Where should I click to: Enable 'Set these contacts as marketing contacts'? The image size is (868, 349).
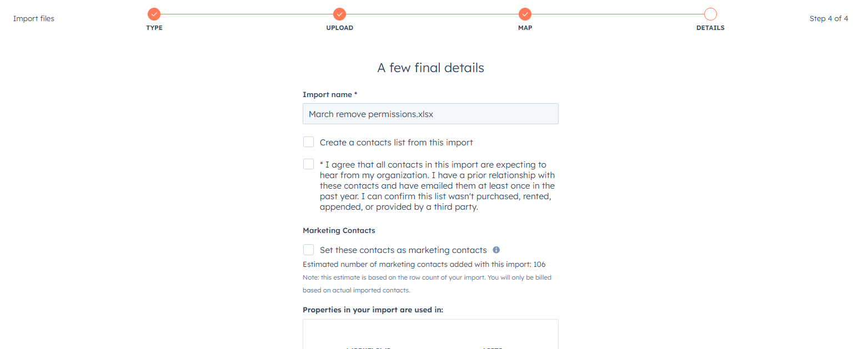pos(308,250)
